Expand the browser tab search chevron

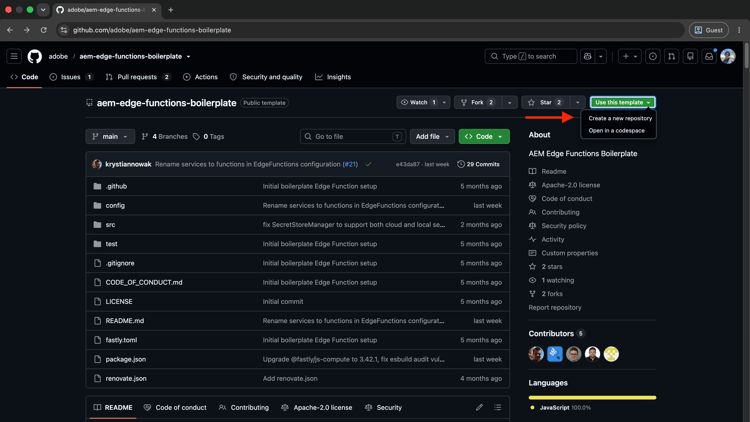pos(43,10)
